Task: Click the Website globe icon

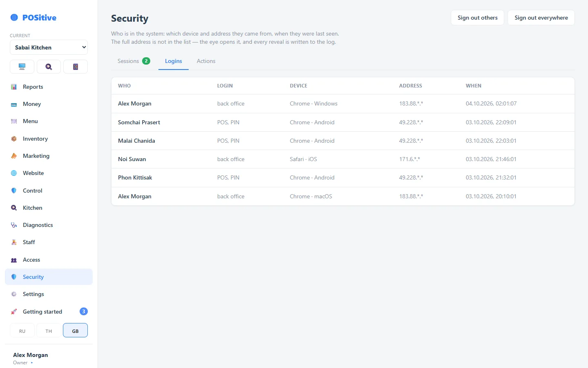Action: [x=14, y=173]
